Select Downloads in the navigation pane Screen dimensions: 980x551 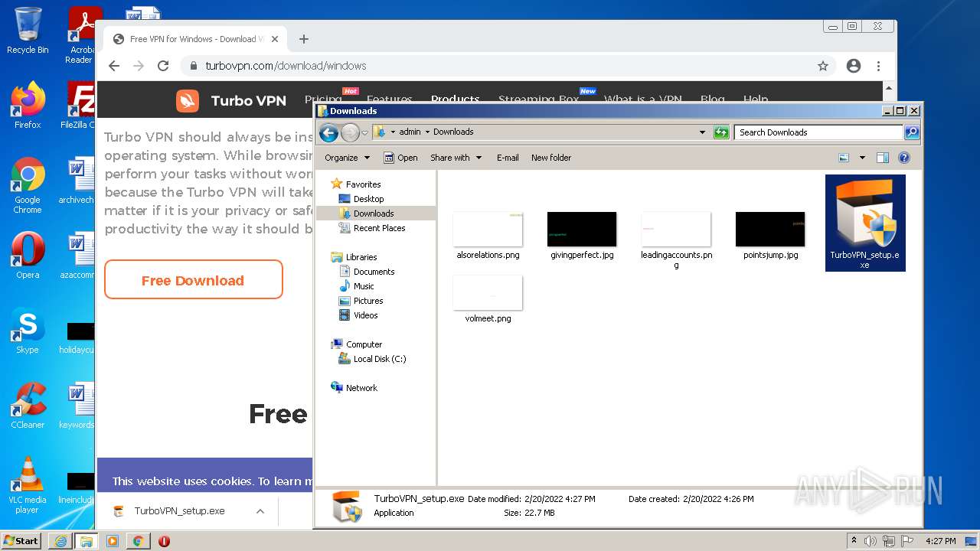(374, 214)
